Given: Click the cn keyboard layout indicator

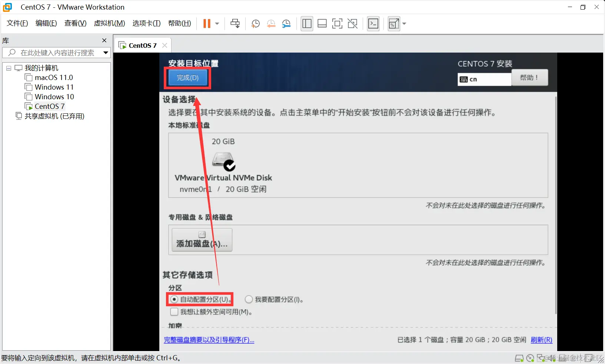Looking at the screenshot, I should point(485,79).
